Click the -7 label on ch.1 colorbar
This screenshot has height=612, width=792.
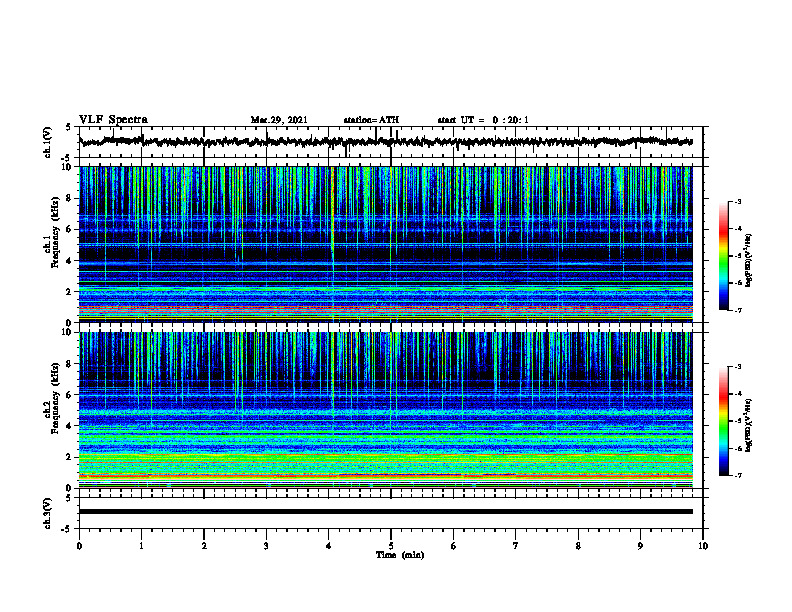click(x=738, y=310)
